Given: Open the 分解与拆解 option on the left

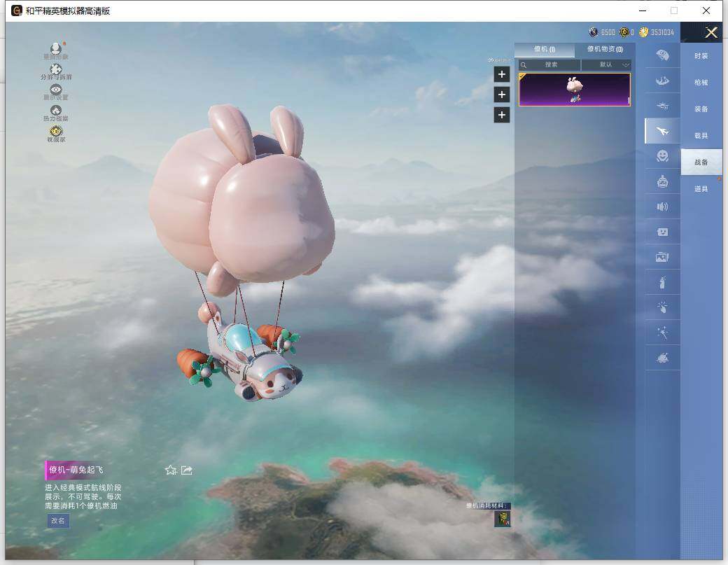Looking at the screenshot, I should (56, 71).
